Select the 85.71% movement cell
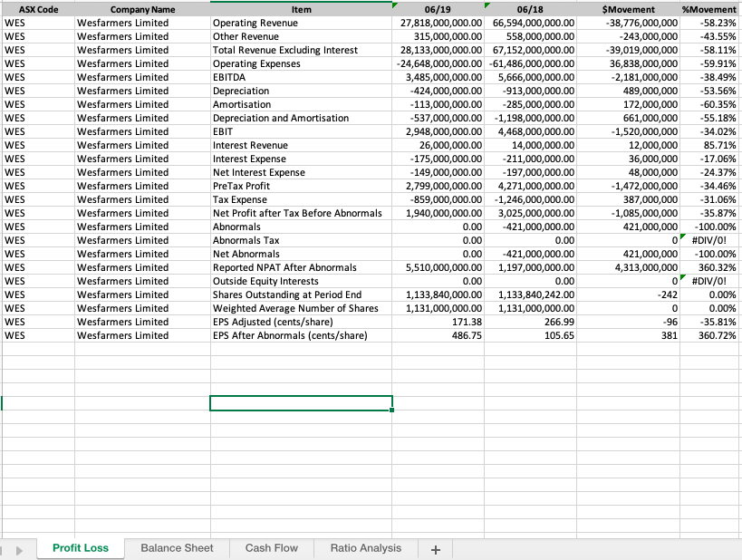This screenshot has width=742, height=560. click(x=708, y=145)
